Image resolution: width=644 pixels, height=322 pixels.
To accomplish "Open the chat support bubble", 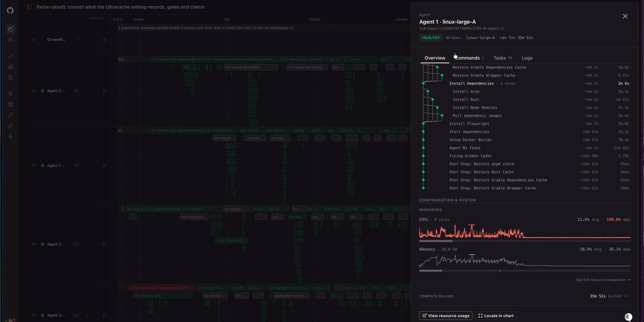I will (x=629, y=317).
